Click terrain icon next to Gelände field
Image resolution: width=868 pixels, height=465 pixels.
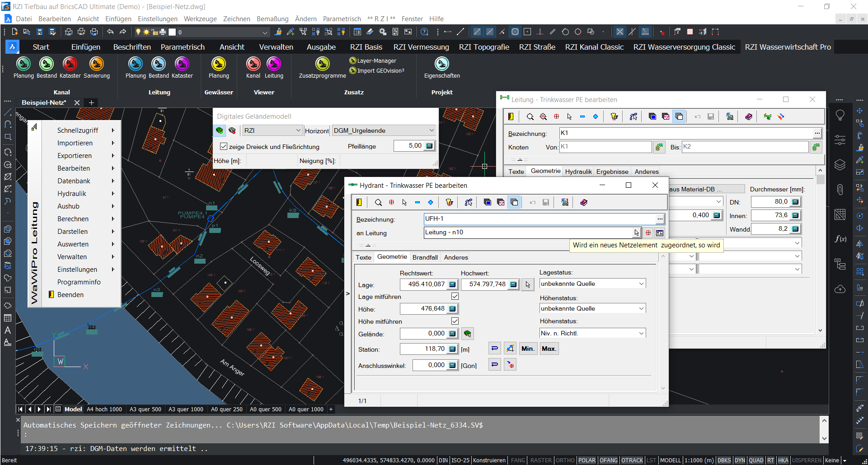point(468,334)
